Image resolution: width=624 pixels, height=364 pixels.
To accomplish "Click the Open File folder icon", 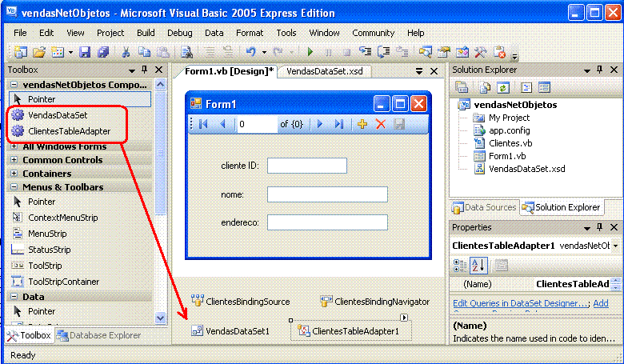I will click(x=39, y=52).
